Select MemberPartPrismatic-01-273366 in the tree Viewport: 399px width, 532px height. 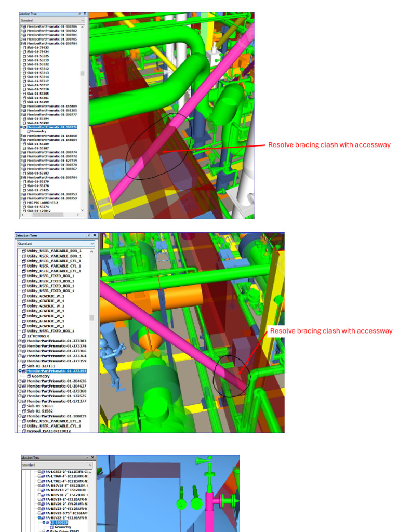[x=57, y=351]
